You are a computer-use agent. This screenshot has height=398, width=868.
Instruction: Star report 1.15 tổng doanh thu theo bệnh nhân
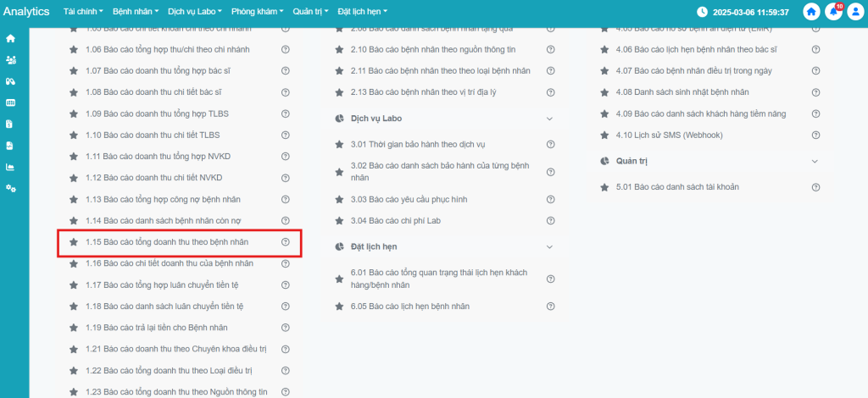tap(74, 242)
